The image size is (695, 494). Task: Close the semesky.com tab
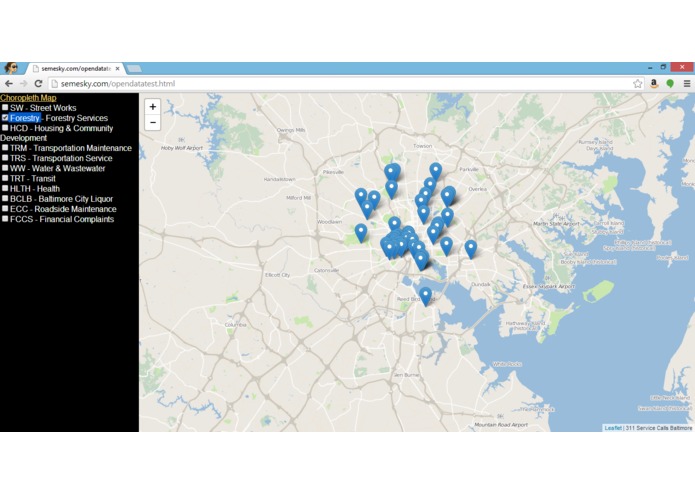point(117,69)
